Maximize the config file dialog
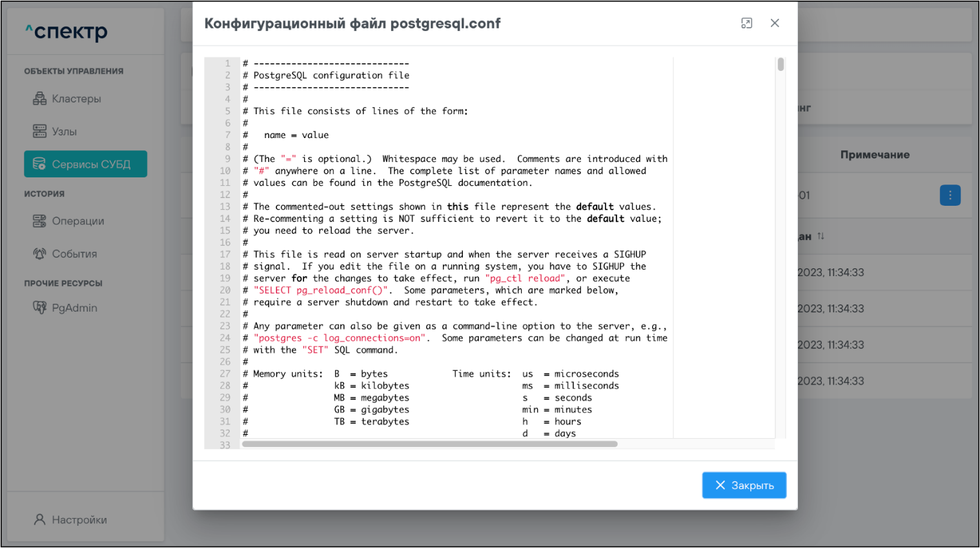This screenshot has width=980, height=549. [x=746, y=23]
